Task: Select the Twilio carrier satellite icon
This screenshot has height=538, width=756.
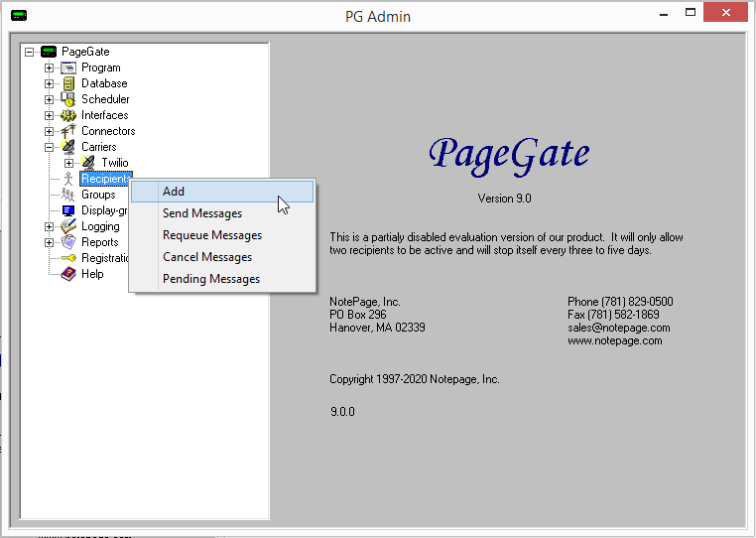Action: (88, 163)
